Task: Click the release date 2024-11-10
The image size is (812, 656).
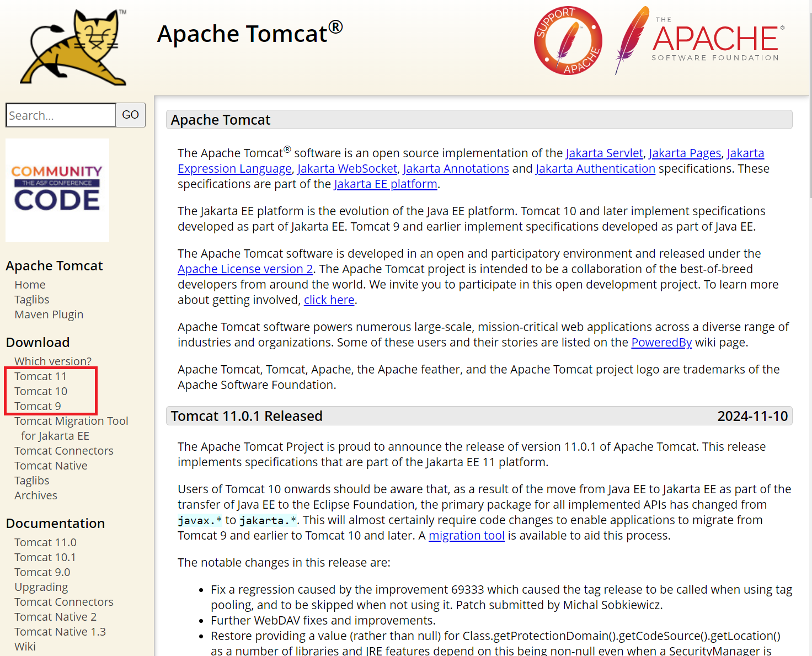Action: pos(752,416)
